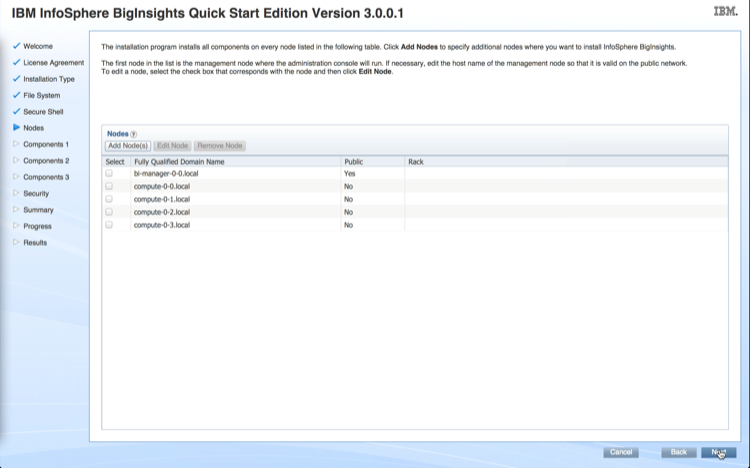Viewport: 750px width, 468px height.
Task: Click the Public column header
Action: click(x=353, y=162)
